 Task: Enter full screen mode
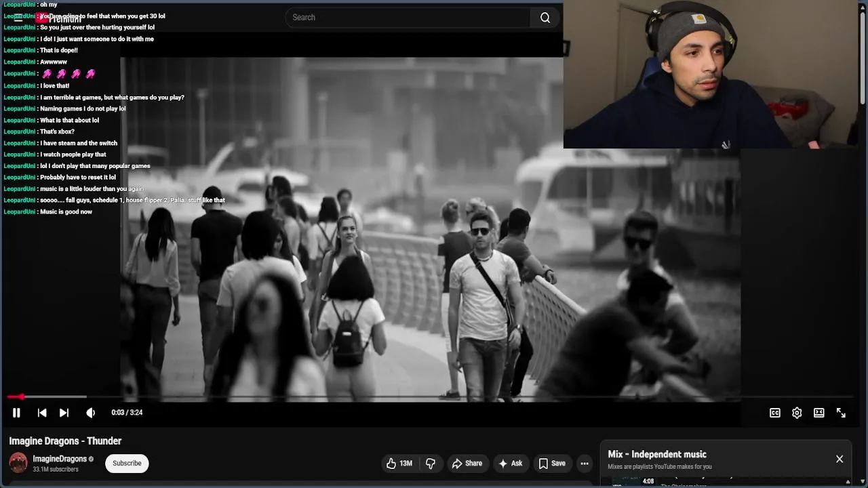click(841, 413)
